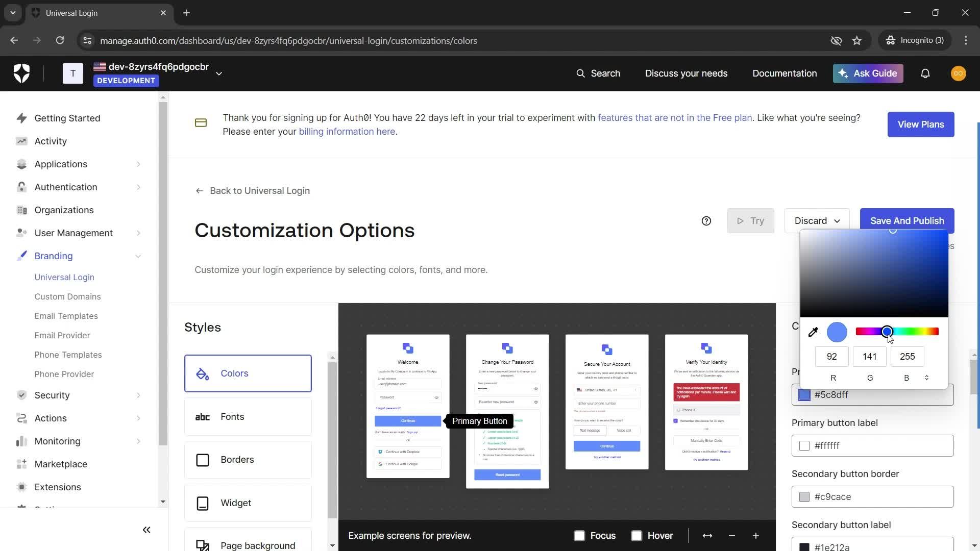Click the primary button label white swatch
Viewport: 980px width, 551px height.
[804, 446]
